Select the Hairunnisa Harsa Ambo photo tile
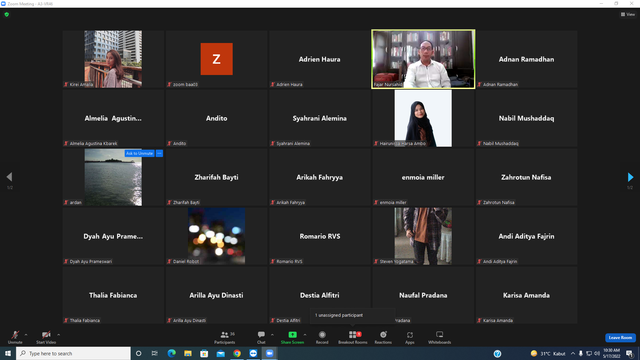Viewport: 640px width, 360px height. (423, 118)
